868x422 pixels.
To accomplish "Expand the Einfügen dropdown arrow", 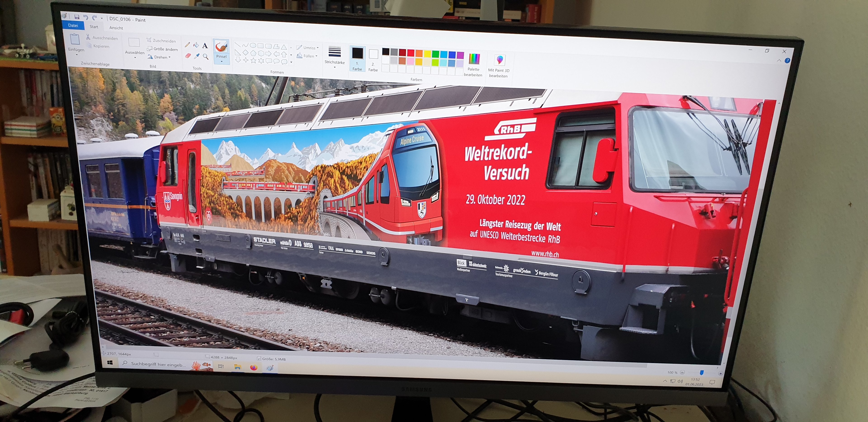I will (x=76, y=55).
